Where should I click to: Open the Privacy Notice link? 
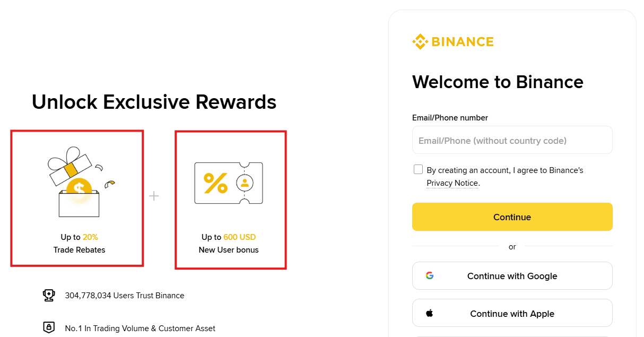(x=451, y=183)
